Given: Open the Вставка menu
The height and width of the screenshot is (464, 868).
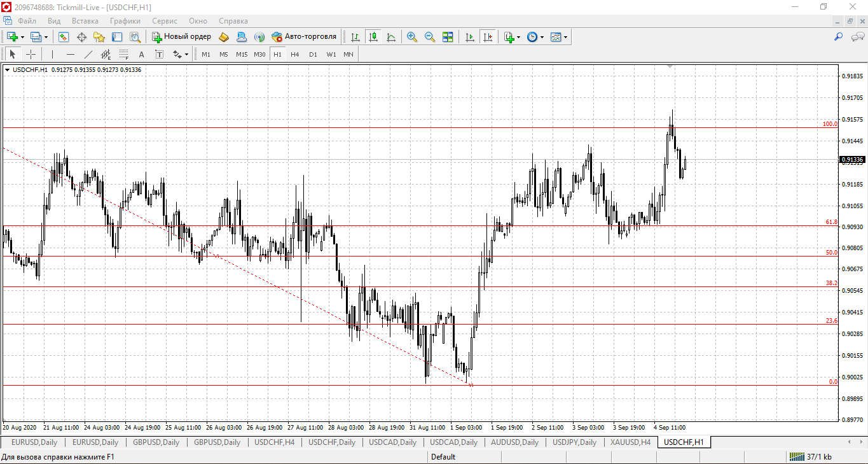Looking at the screenshot, I should click(x=85, y=21).
